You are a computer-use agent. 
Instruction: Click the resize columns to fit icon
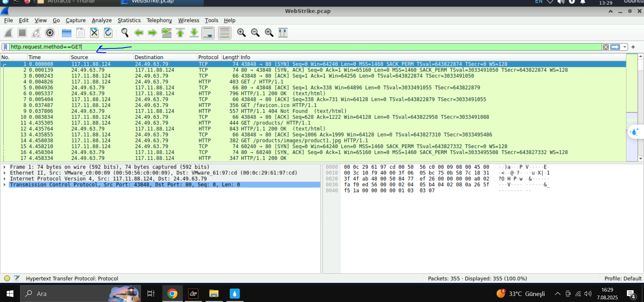tap(283, 33)
